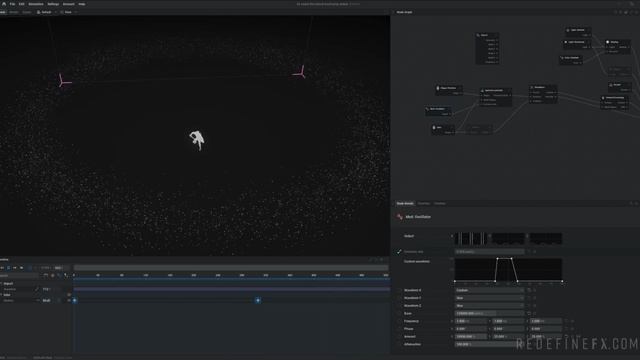This screenshot has width=640, height=360.
Task: Click the Attenuation slider field
Action: pyautogui.click(x=489, y=344)
